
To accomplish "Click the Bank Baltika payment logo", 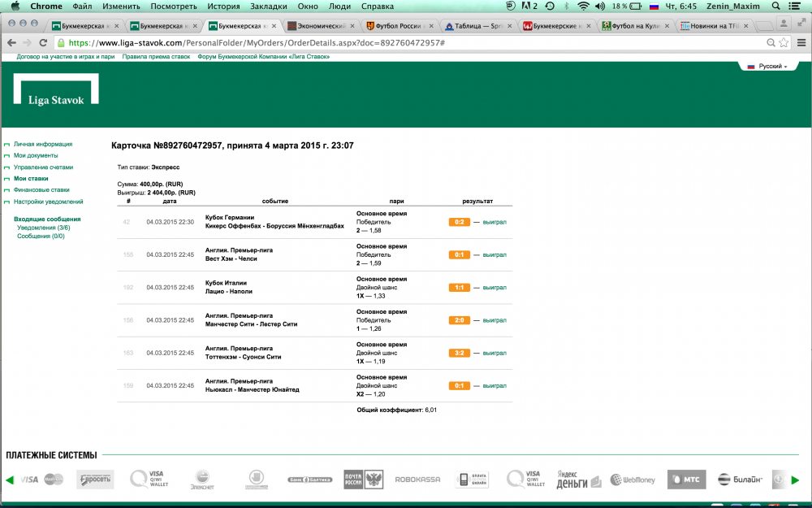I will (x=309, y=480).
